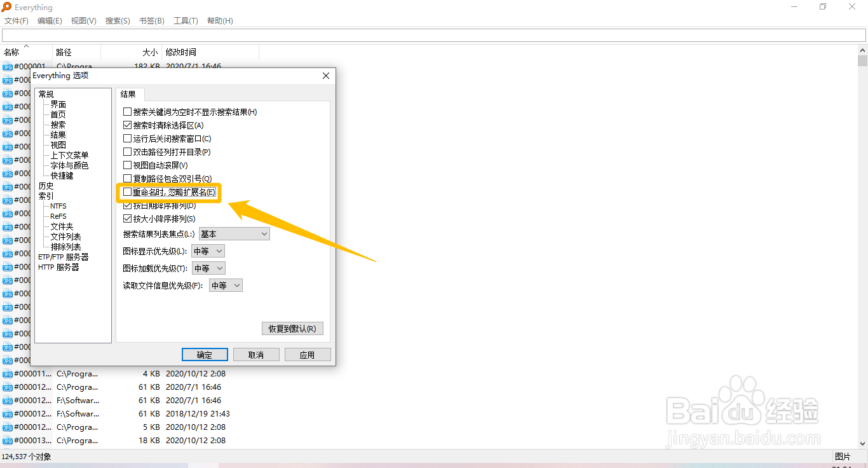Open 工具(T) menu
This screenshot has width=868, height=468.
point(186,21)
